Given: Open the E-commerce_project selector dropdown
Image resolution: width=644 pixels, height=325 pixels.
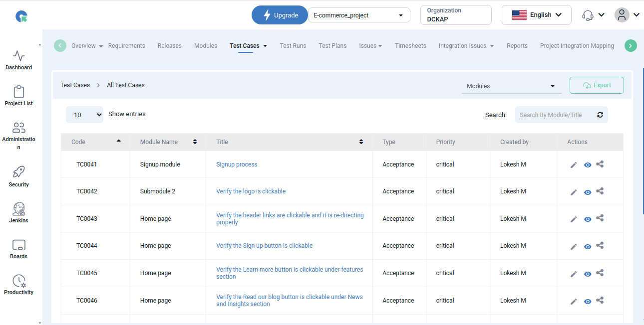Looking at the screenshot, I should tap(359, 15).
